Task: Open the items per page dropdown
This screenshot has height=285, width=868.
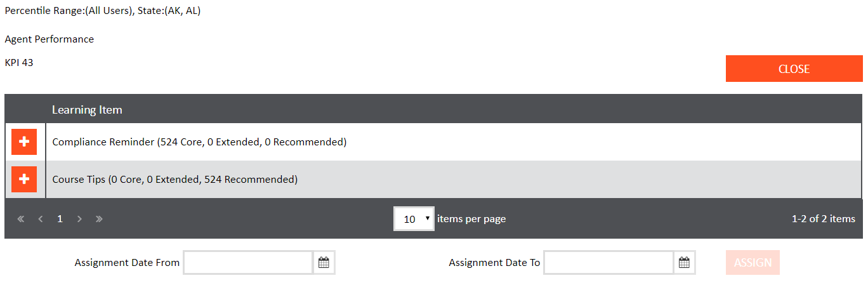Action: tap(414, 219)
